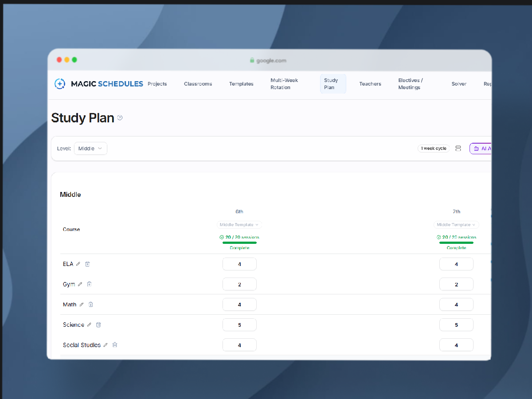Click the Science sessions field for 7th
Image resolution: width=532 pixels, height=399 pixels.
456,325
